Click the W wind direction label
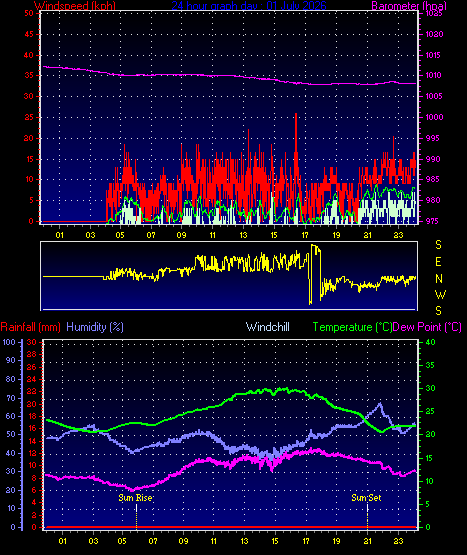The width and height of the screenshot is (467, 555). coord(440,294)
